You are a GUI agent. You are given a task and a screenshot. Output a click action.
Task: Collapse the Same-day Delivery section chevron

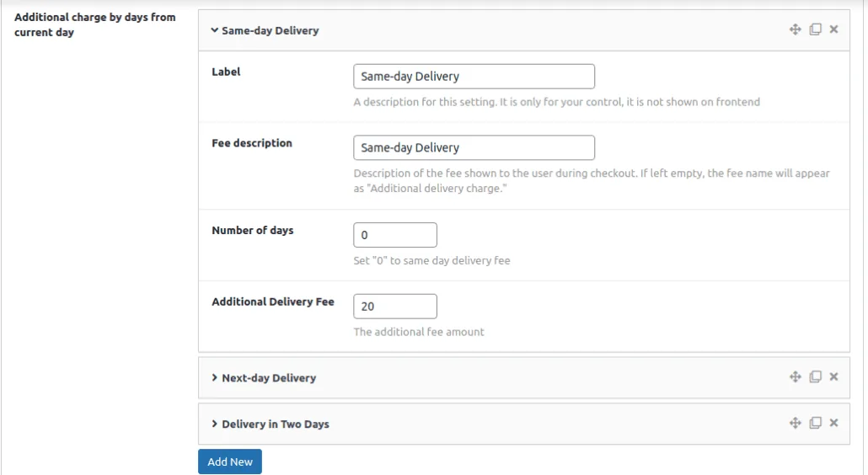pos(214,30)
